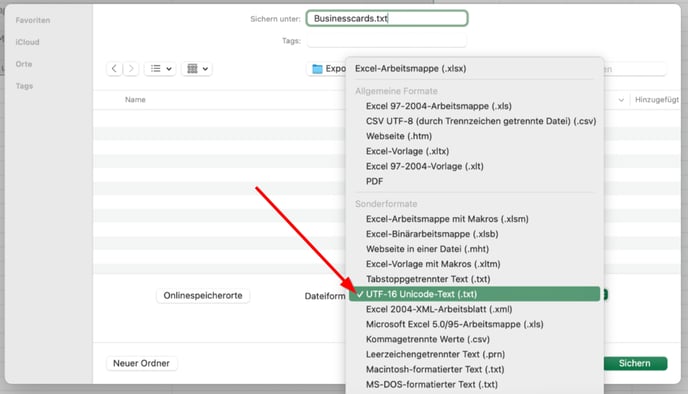Screen dimensions: 688x394
Task: Sort by the Name column header
Action: click(135, 100)
